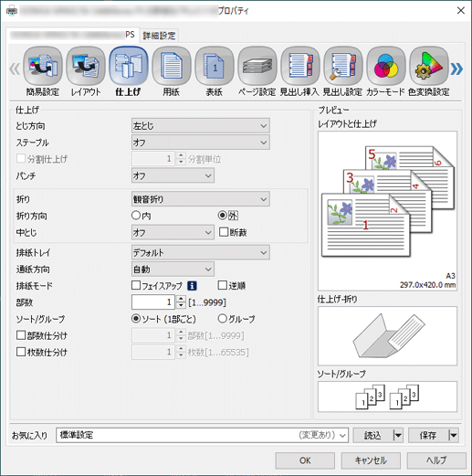This screenshot has width=472, height=476.
Task: Open the 見出し設定 icon tab
Action: coord(343,71)
